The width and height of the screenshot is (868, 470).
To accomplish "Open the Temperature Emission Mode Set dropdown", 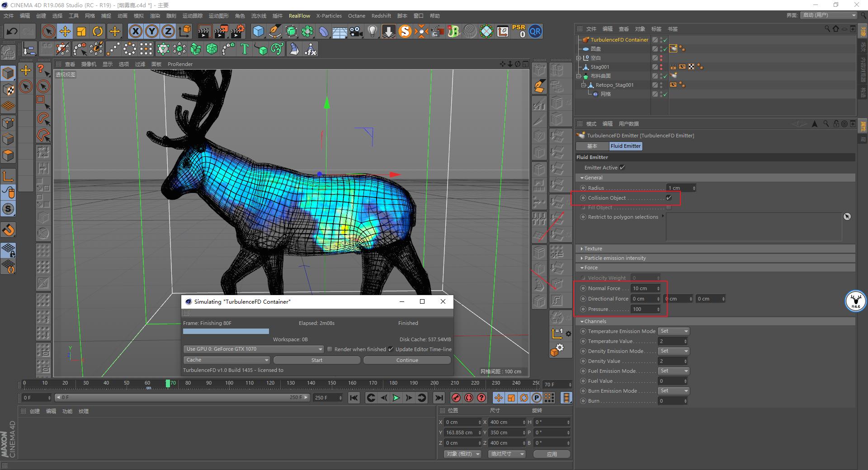I will 673,331.
